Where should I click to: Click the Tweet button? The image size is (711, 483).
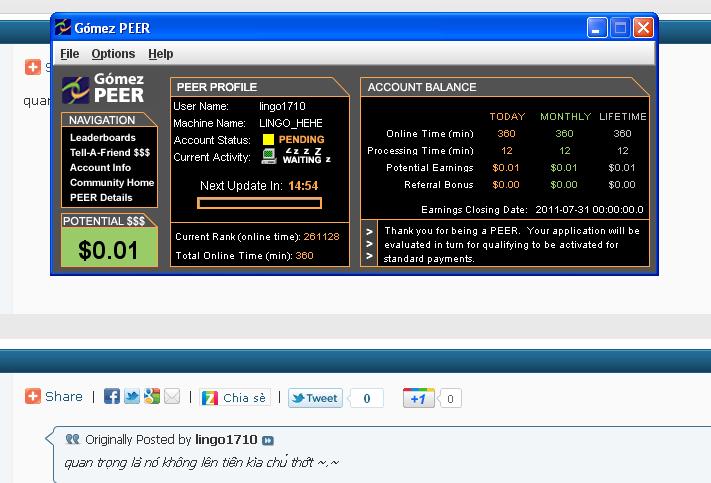[315, 398]
